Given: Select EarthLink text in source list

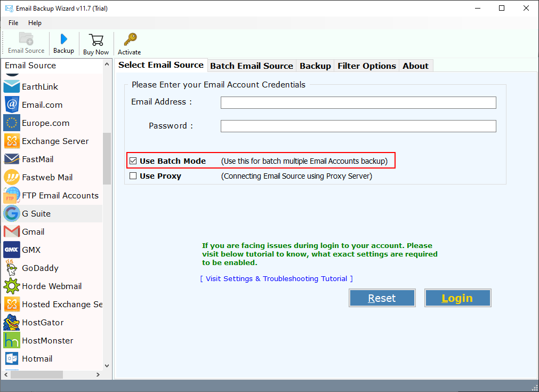Looking at the screenshot, I should [x=40, y=86].
